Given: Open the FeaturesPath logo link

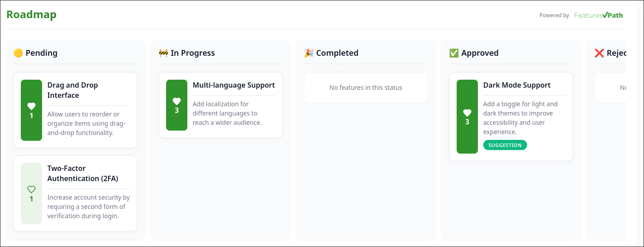Looking at the screenshot, I should 598,15.
